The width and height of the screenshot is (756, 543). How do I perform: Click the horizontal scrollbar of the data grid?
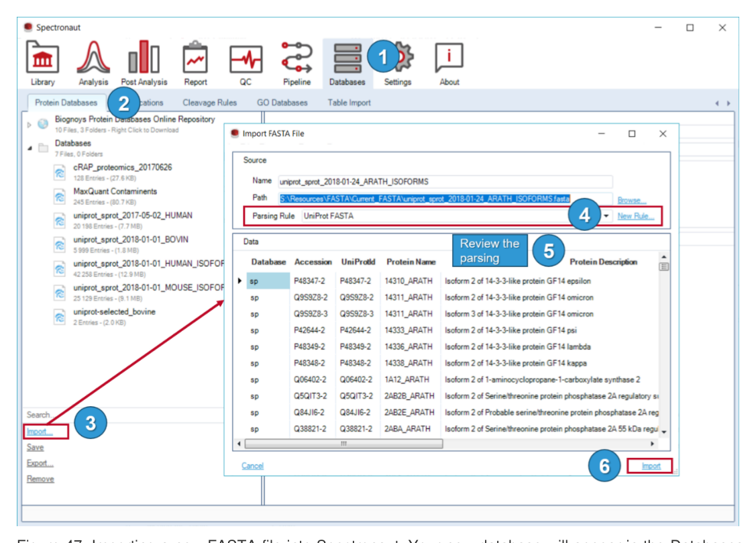pos(343,444)
